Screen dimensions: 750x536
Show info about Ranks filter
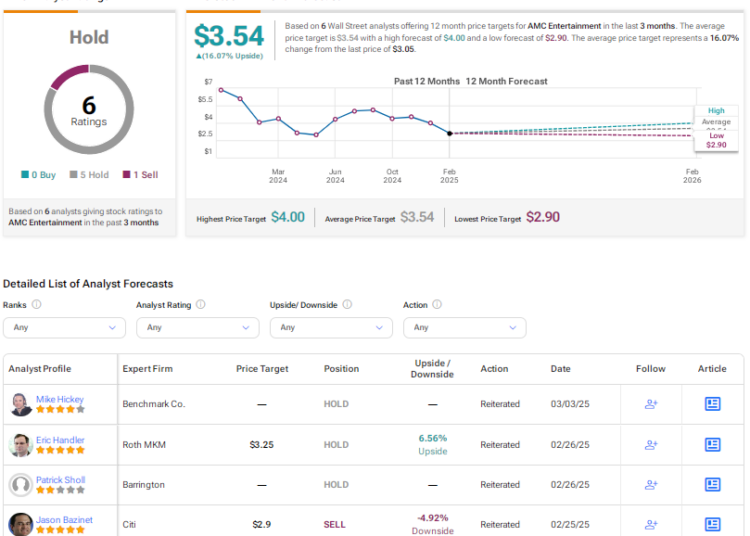pos(36,305)
